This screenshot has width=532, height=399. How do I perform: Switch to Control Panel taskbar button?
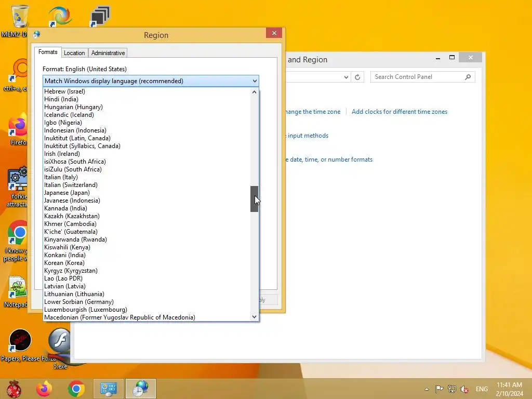109,389
